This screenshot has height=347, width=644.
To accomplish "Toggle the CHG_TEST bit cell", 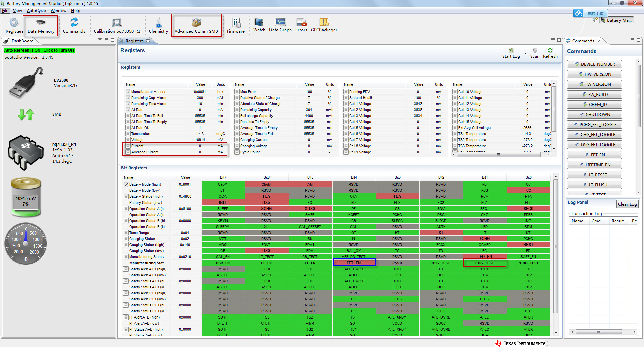I will coord(484,263).
